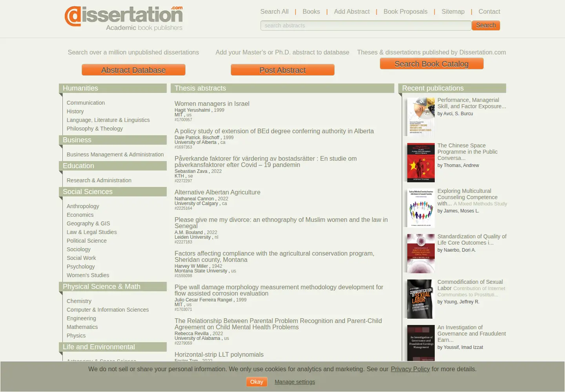Open Research & Administration category
Screen dimensions: 565x392
pyautogui.click(x=99, y=180)
